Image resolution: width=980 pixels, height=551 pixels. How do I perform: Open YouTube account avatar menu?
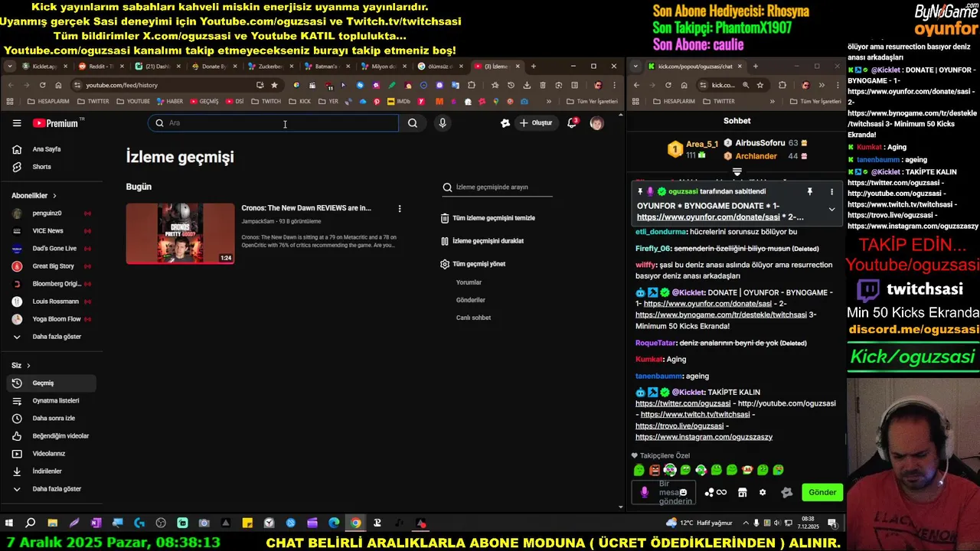point(596,123)
